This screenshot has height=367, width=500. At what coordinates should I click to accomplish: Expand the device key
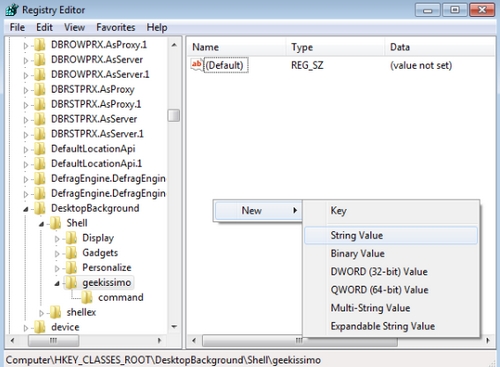point(26,328)
